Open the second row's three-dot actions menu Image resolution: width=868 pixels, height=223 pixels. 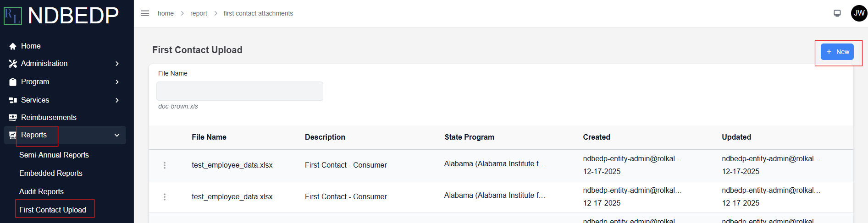(165, 197)
